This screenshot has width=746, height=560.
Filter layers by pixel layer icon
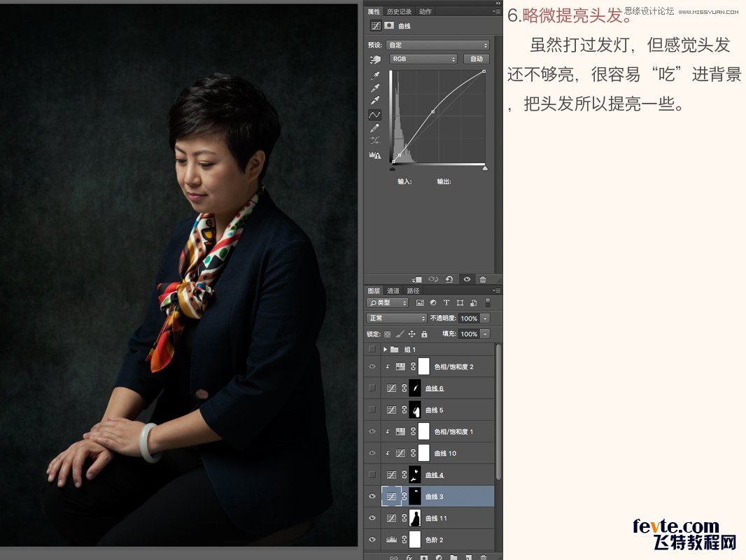(420, 302)
